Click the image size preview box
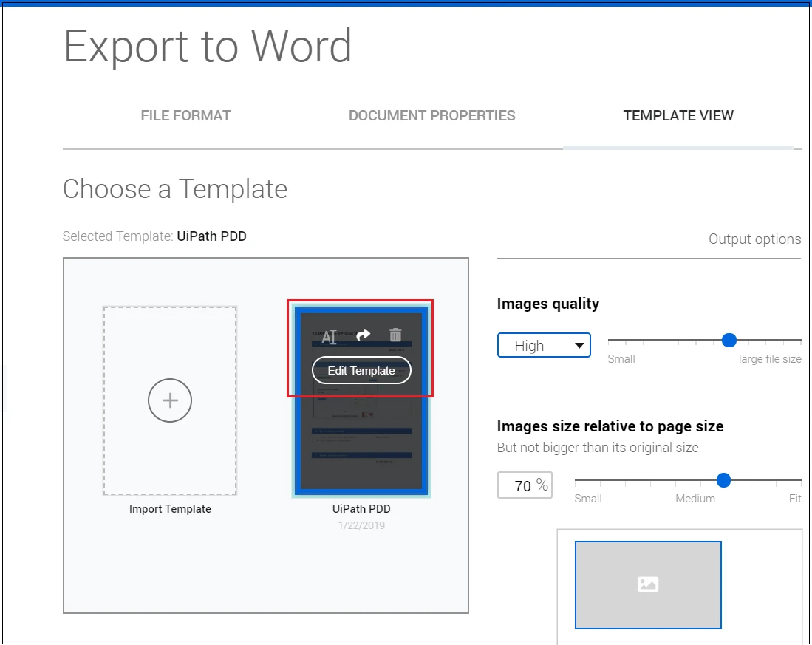812x645 pixels. [x=649, y=585]
